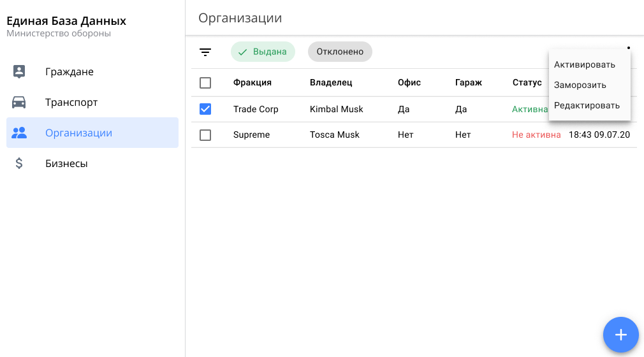Image resolution: width=644 pixels, height=357 pixels.
Task: Select Редактировать from the dropdown menu
Action: (587, 105)
